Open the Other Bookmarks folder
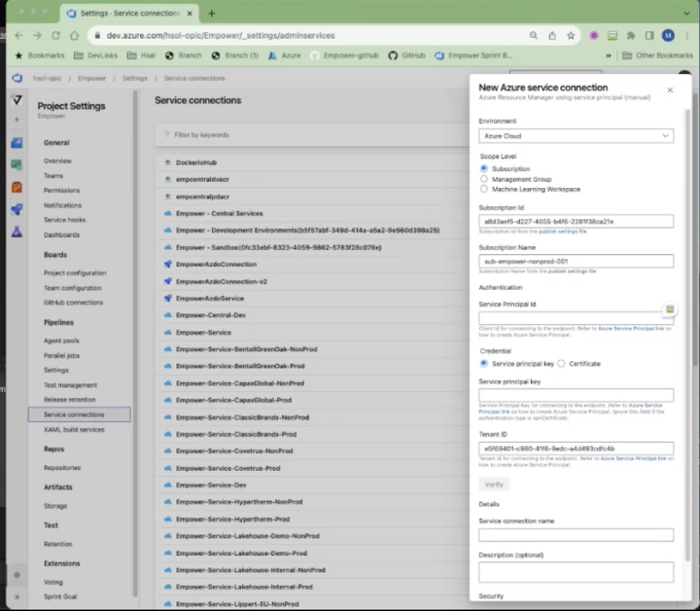 [657, 55]
